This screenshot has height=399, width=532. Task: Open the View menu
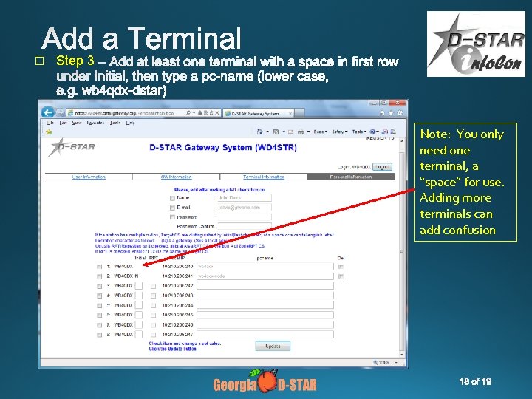(x=77, y=123)
